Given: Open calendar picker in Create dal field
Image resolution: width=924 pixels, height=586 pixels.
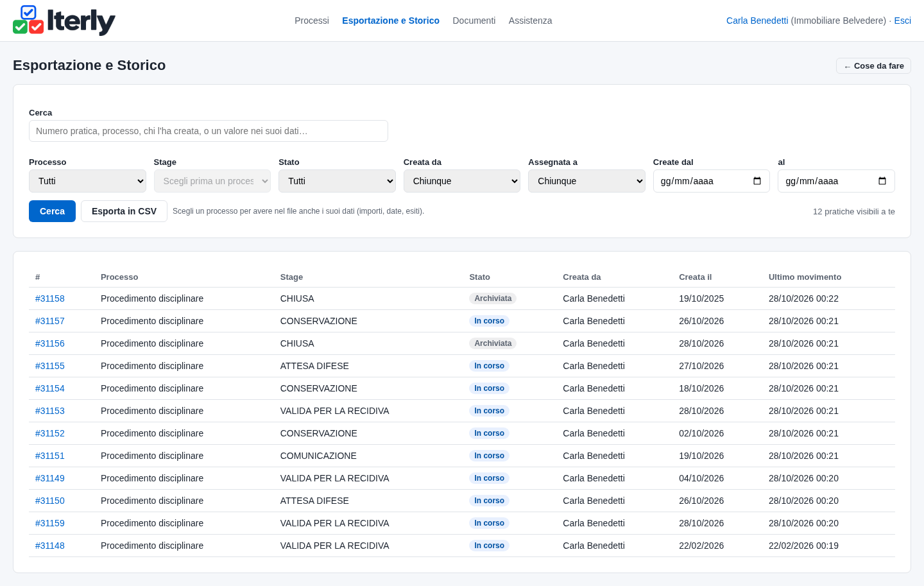Looking at the screenshot, I should point(757,181).
